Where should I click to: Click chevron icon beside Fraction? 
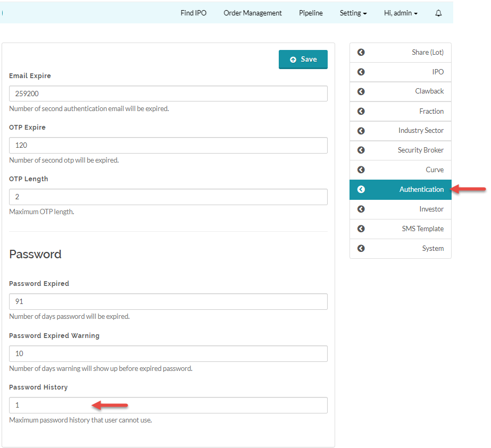(x=361, y=111)
